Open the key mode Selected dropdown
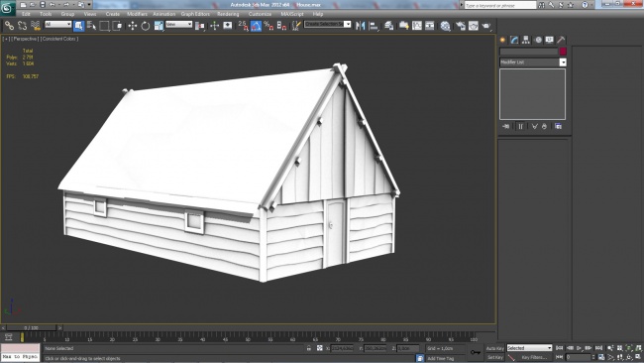This screenshot has height=363, width=644. [x=529, y=348]
